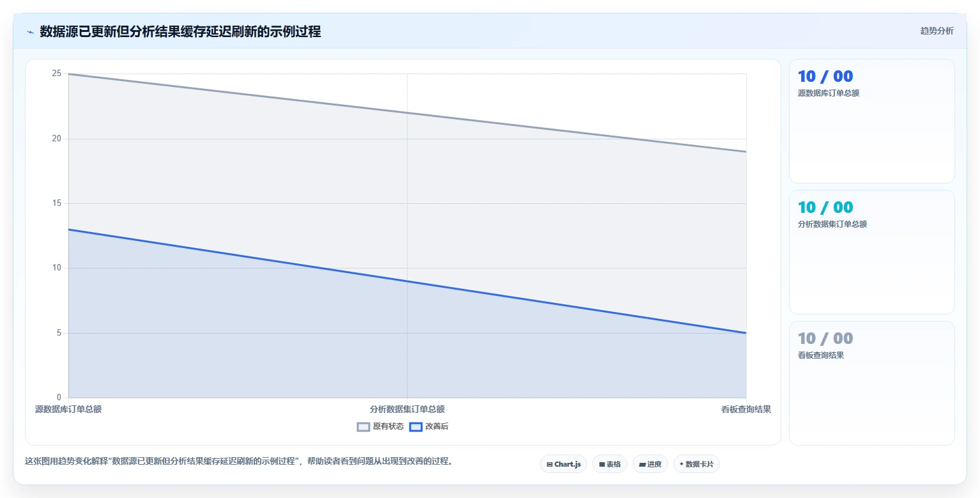980x498 pixels.
Task: Click the gray 原有状态 legend swatch
Action: 364,426
